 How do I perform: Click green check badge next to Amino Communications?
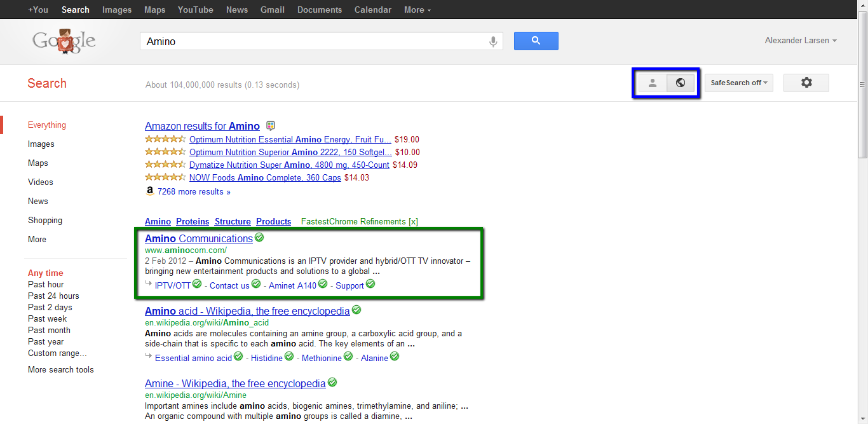(x=259, y=238)
